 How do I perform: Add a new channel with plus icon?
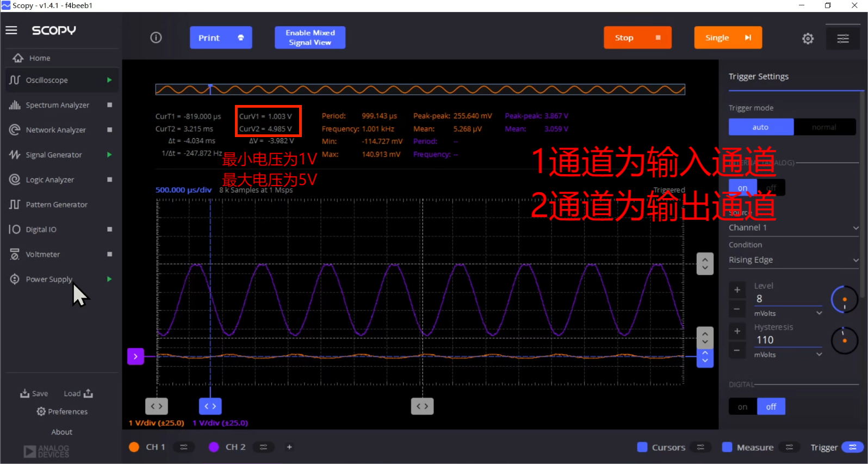pyautogui.click(x=289, y=447)
